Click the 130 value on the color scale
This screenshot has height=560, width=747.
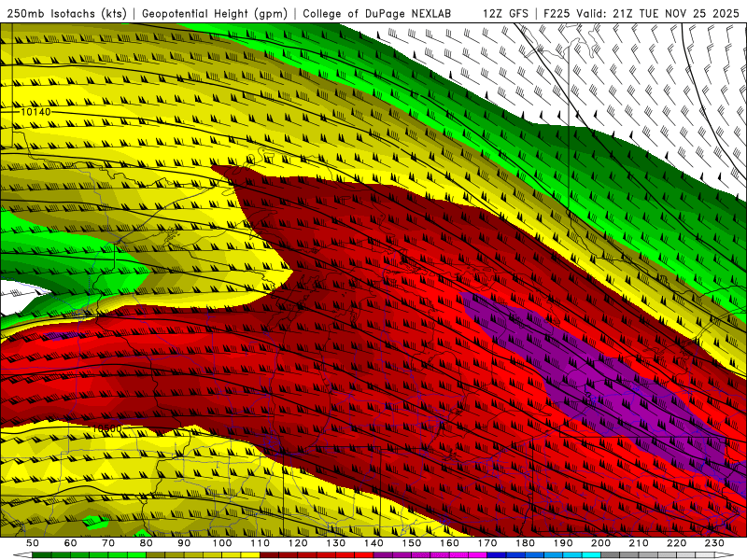[x=336, y=543]
